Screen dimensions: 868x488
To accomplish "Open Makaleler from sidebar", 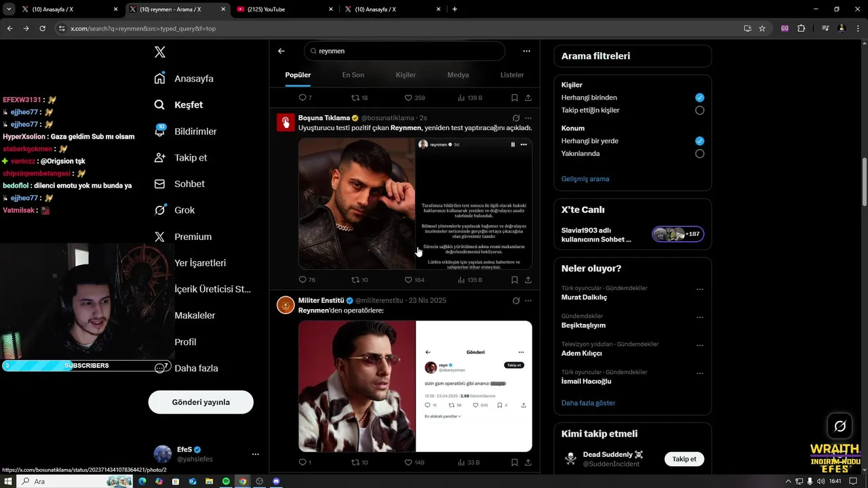I will pos(184,315).
